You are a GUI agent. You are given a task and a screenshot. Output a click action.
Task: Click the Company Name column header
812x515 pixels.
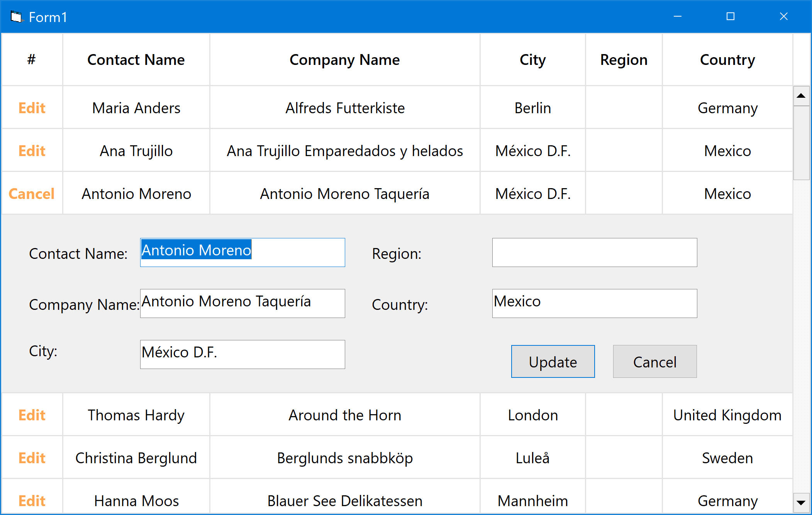point(345,59)
